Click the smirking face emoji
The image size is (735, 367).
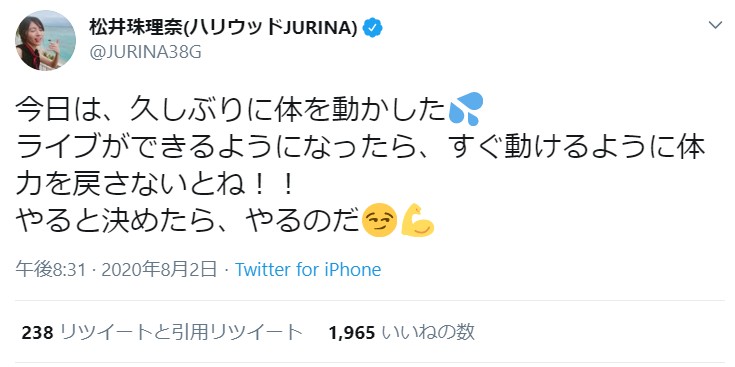(x=380, y=220)
